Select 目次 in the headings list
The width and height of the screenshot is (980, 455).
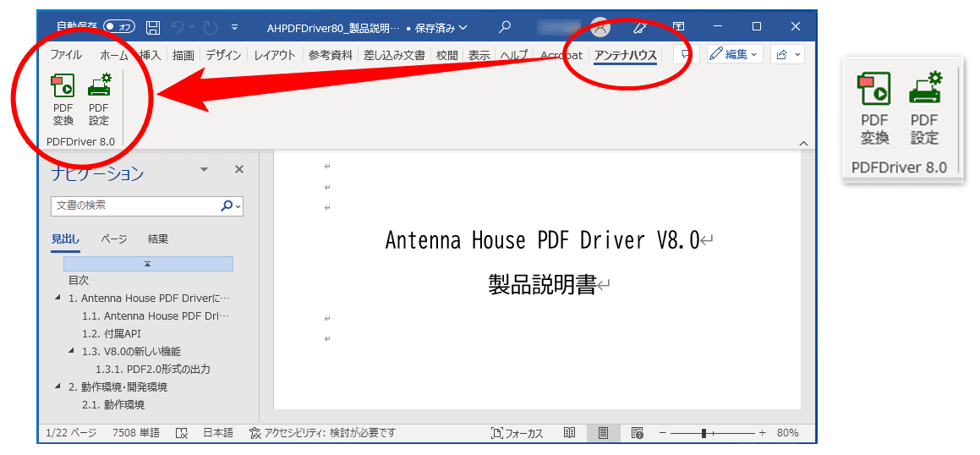click(79, 281)
